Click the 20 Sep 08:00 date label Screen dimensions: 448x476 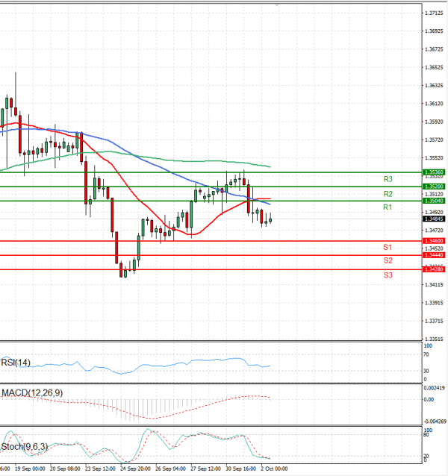coord(65,469)
